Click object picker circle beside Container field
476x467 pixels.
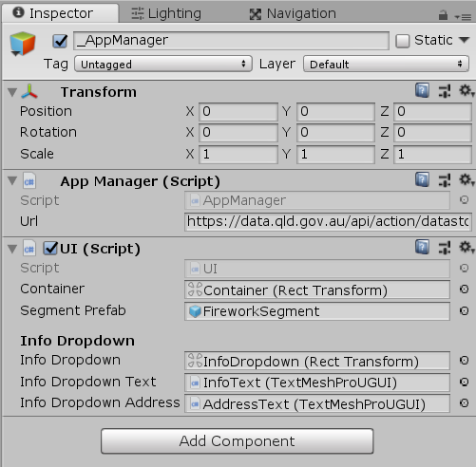click(464, 289)
